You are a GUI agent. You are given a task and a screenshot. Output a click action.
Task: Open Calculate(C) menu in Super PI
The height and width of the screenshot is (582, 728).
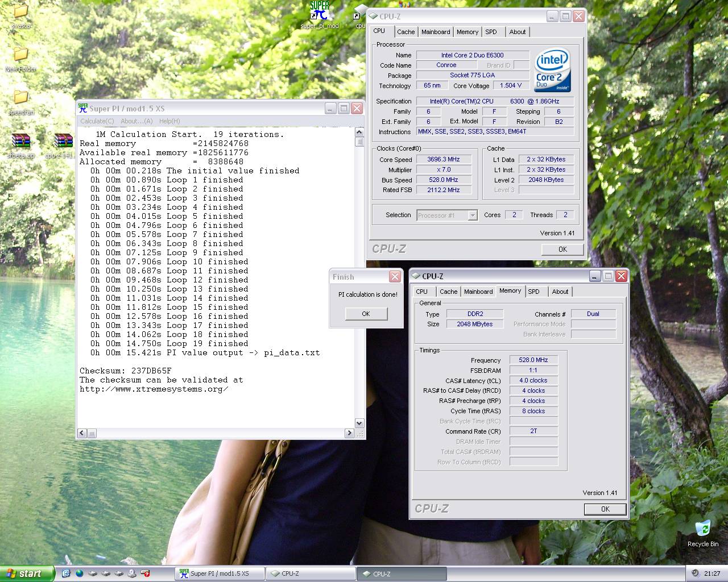(97, 121)
